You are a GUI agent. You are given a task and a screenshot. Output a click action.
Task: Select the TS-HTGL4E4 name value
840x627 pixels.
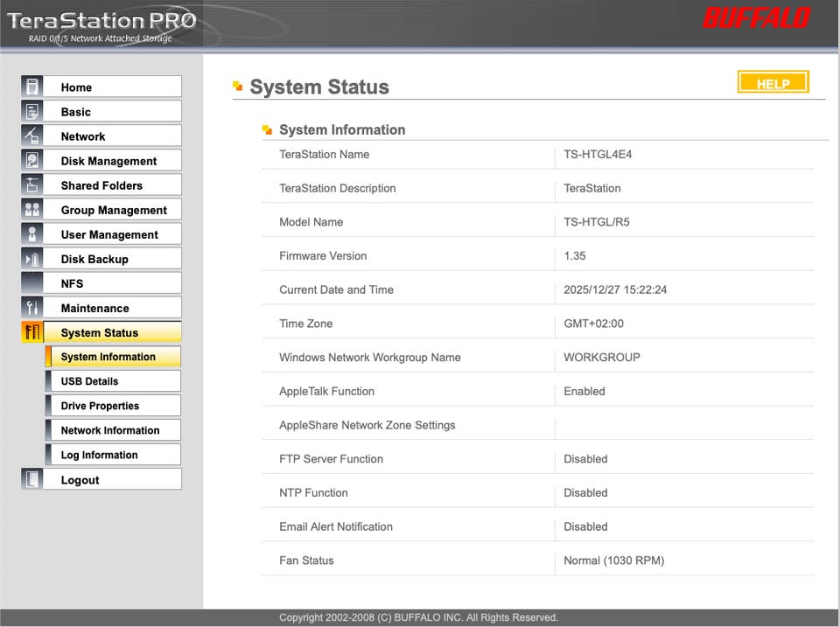598,154
